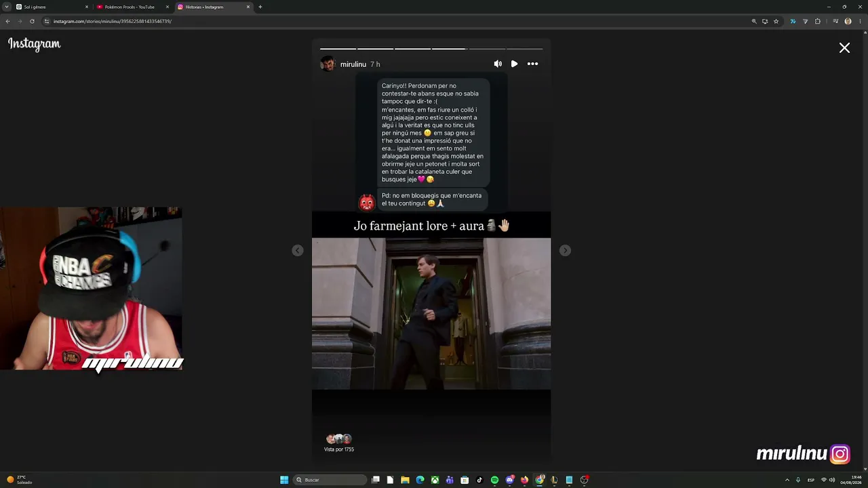Click the microphone tray icon
868x488 pixels.
click(x=798, y=480)
